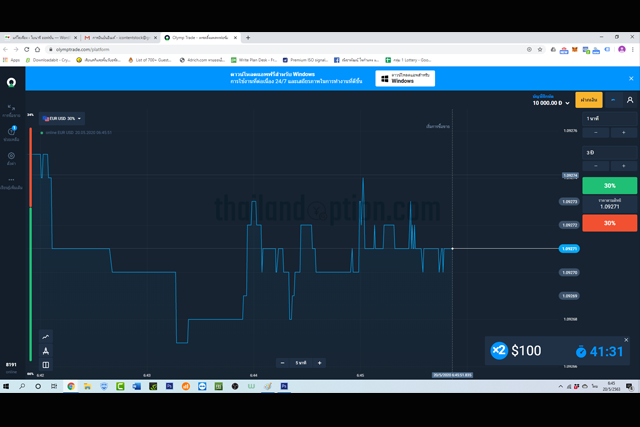Screen dimensions: 640x427
Task: Bookmark this page with star icon
Action: [x=540, y=49]
